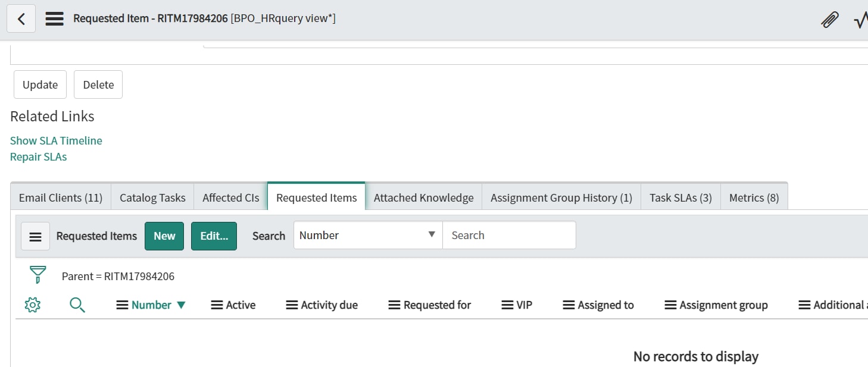
Task: Switch to the Task SLAs tab
Action: pyautogui.click(x=680, y=197)
